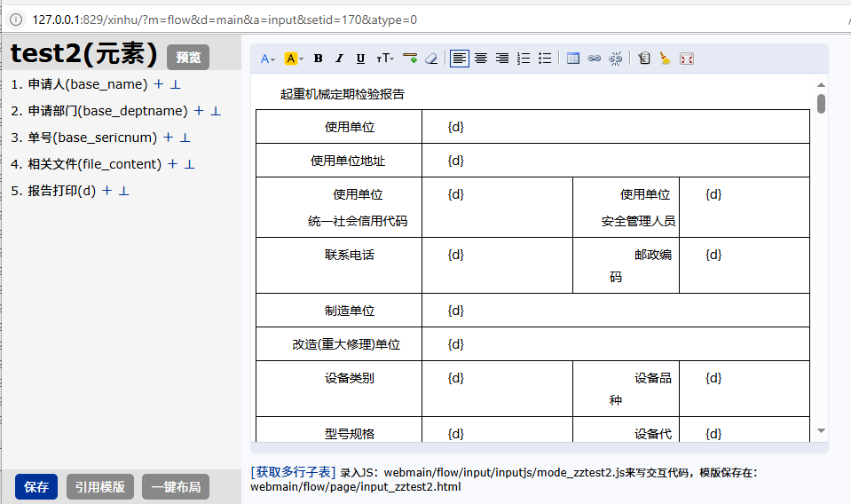Image resolution: width=851 pixels, height=504 pixels.
Task: Click the insert horizontal line icon
Action: click(410, 59)
